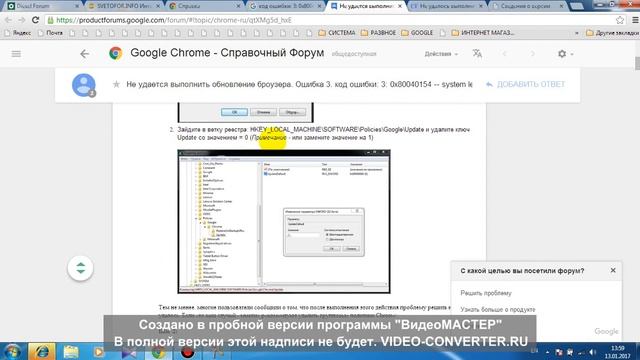
Task: Star this forum topic
Action: click(116, 84)
